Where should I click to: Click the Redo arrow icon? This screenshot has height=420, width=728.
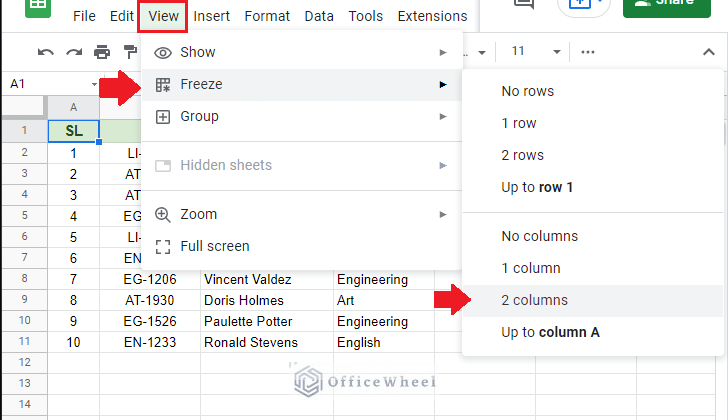[74, 52]
